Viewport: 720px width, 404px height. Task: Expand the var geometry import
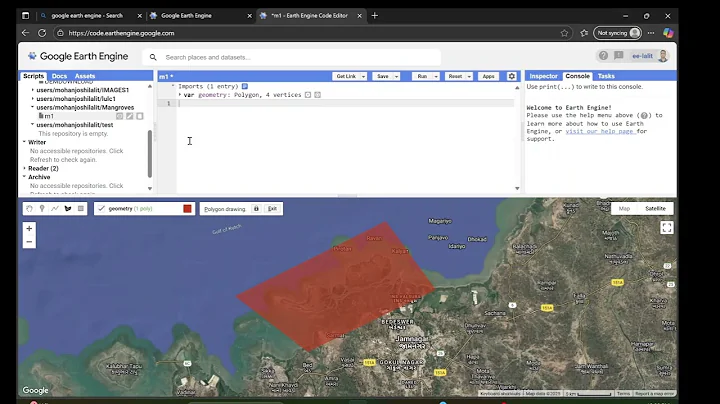click(180, 95)
